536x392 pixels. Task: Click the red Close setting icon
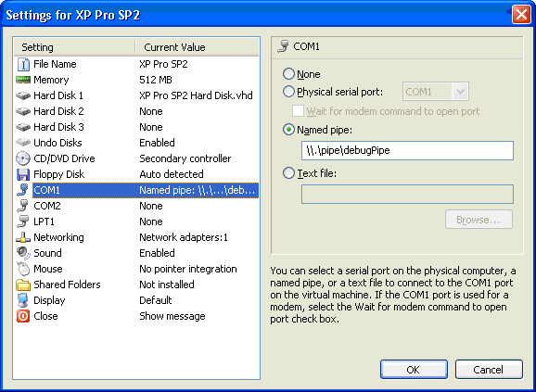tap(23, 316)
